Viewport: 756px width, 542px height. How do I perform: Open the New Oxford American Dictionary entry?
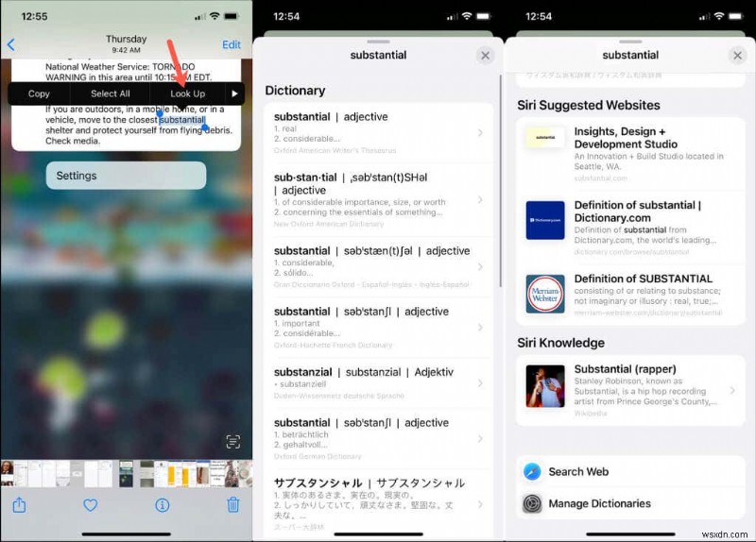(379, 200)
